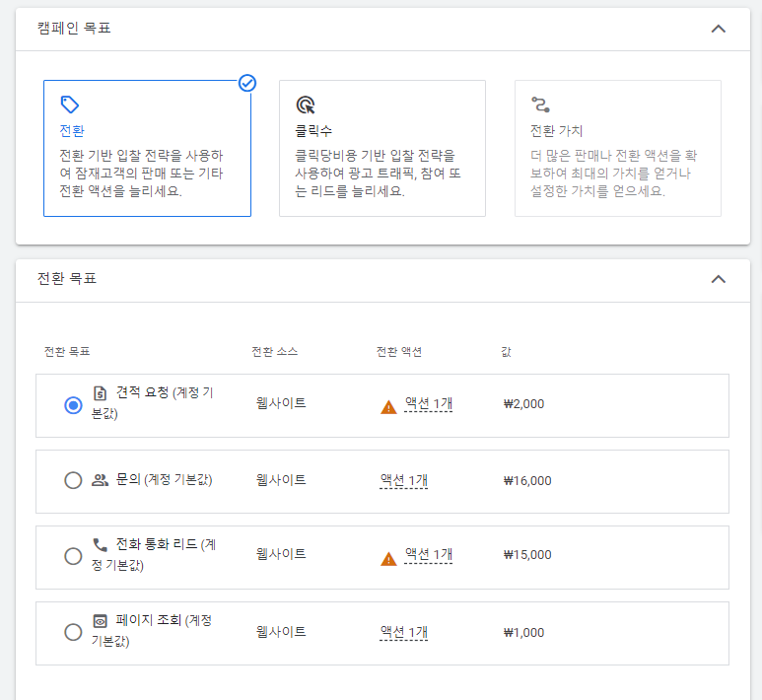The image size is (762, 700).
Task: Click the path icon on 전환 가치 card
Action: point(540,105)
